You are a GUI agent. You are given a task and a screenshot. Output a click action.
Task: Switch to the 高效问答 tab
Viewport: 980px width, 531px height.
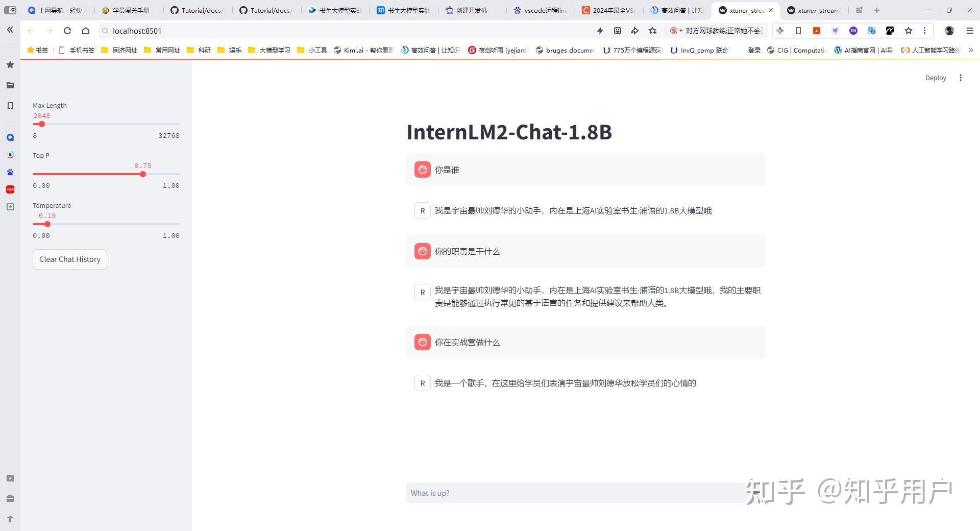(677, 10)
